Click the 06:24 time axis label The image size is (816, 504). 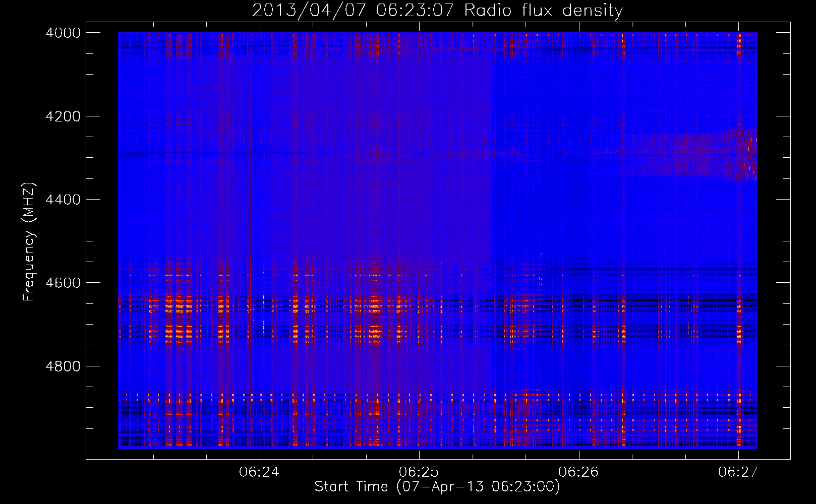[259, 472]
